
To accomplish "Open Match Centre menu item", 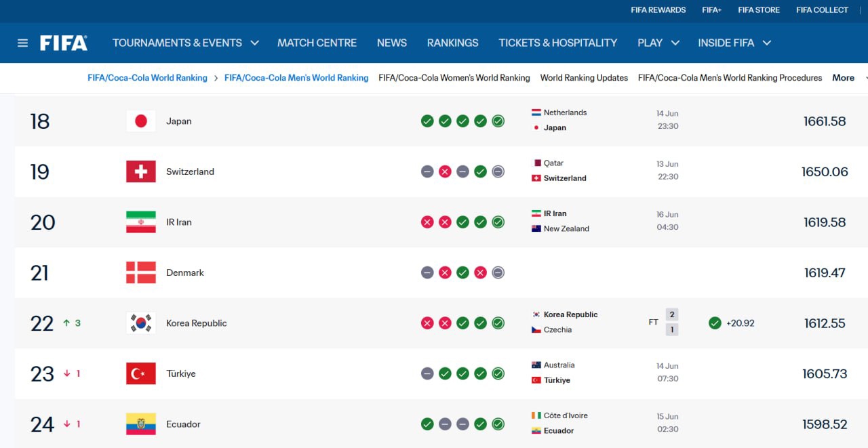I will tap(317, 43).
